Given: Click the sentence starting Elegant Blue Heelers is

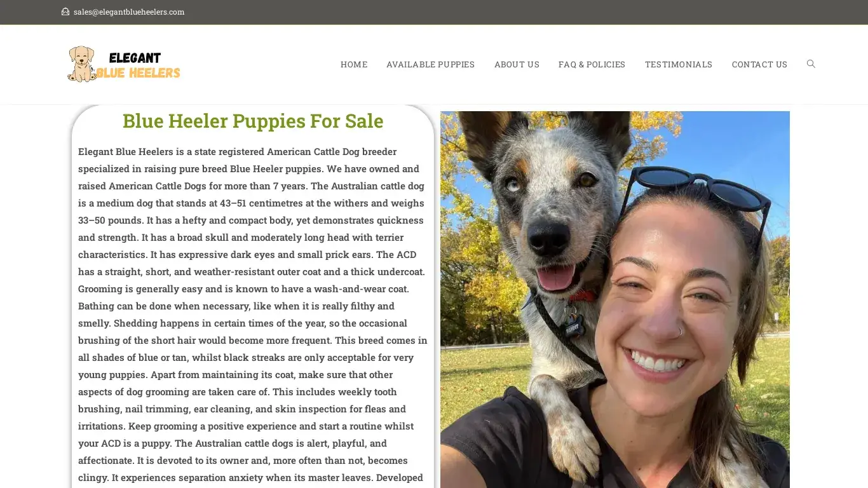Looking at the screenshot, I should (x=248, y=160).
